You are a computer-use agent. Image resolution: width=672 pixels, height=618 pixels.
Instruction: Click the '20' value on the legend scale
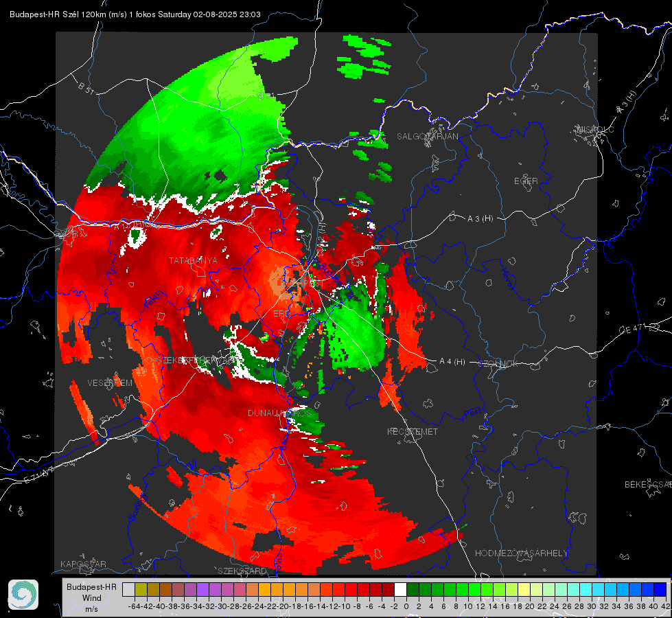[530, 606]
